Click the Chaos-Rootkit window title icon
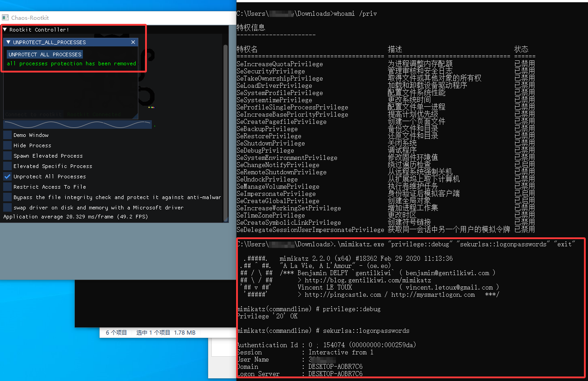Screen dimensions: 588x381 tap(5, 18)
